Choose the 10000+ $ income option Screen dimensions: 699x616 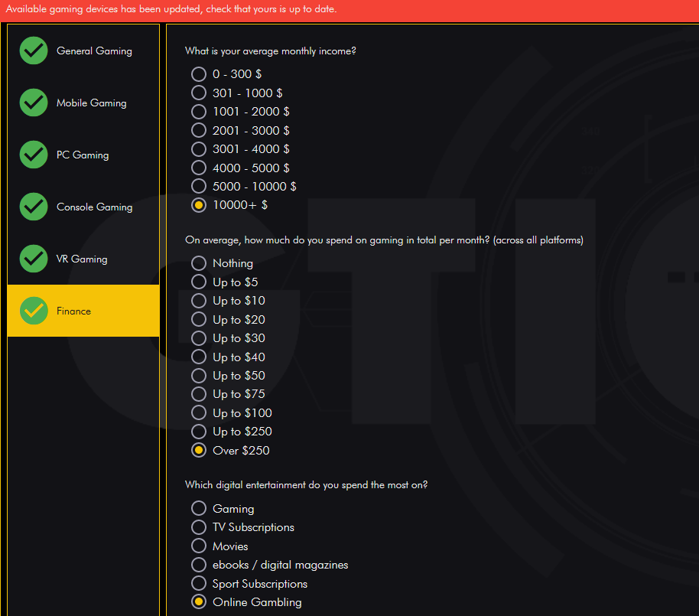pos(199,204)
